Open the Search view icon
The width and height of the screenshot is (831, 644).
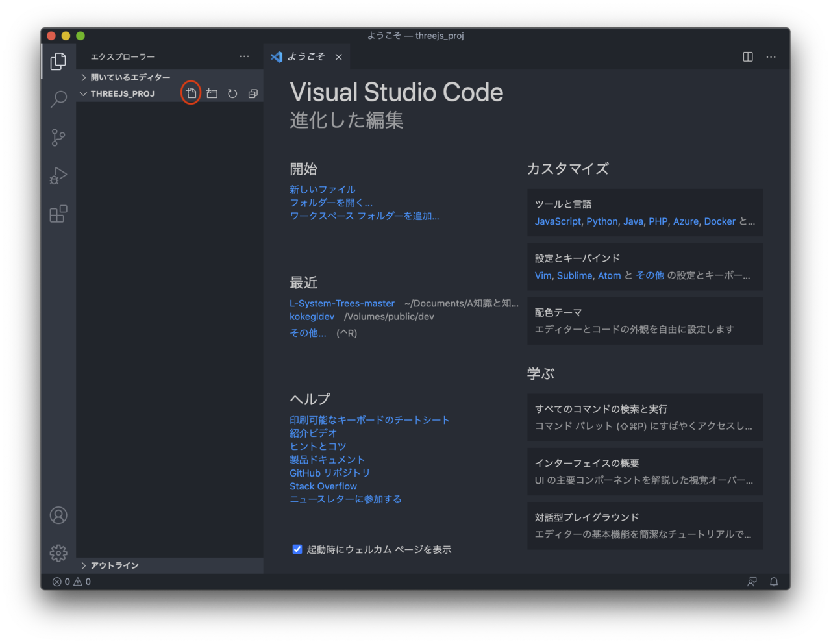tap(58, 99)
